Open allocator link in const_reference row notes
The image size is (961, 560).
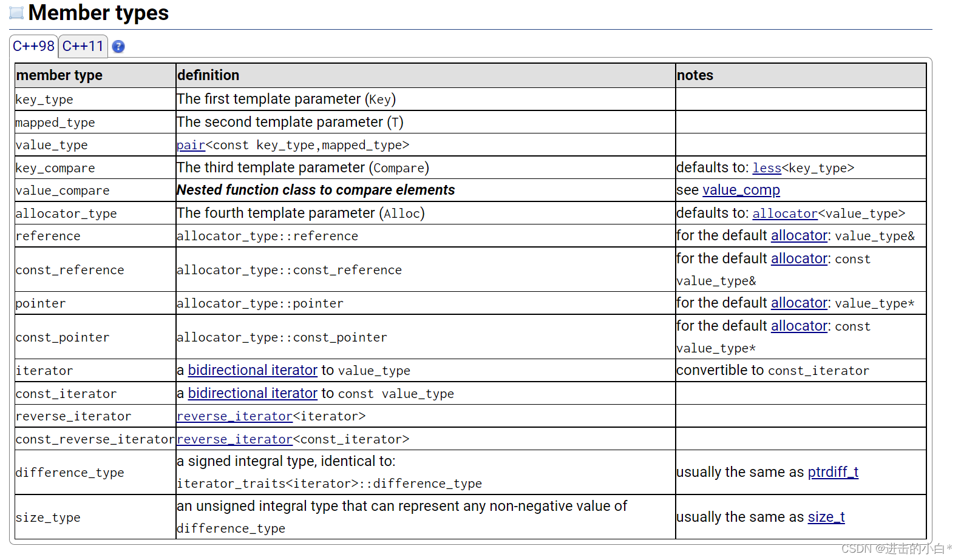[x=800, y=258]
